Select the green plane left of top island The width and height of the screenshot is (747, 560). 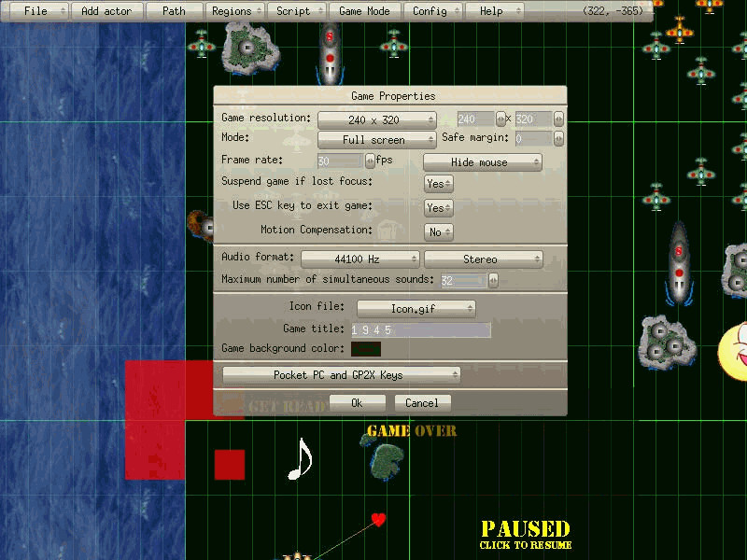pos(201,44)
